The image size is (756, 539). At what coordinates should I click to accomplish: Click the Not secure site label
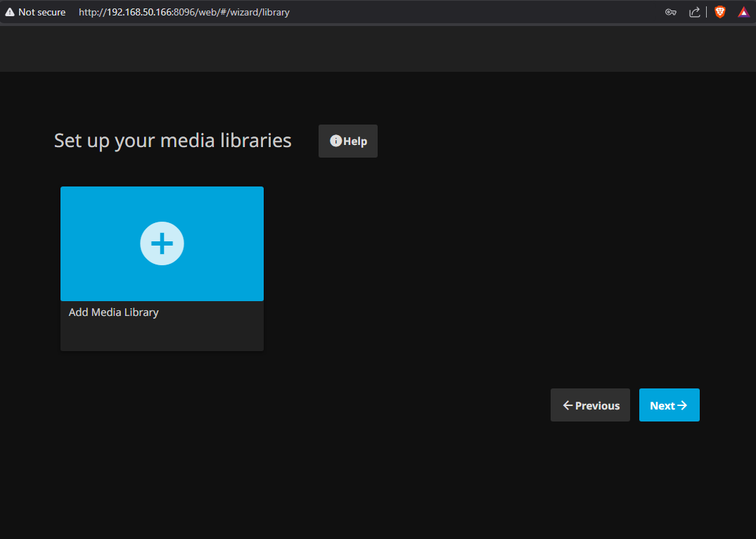[42, 12]
